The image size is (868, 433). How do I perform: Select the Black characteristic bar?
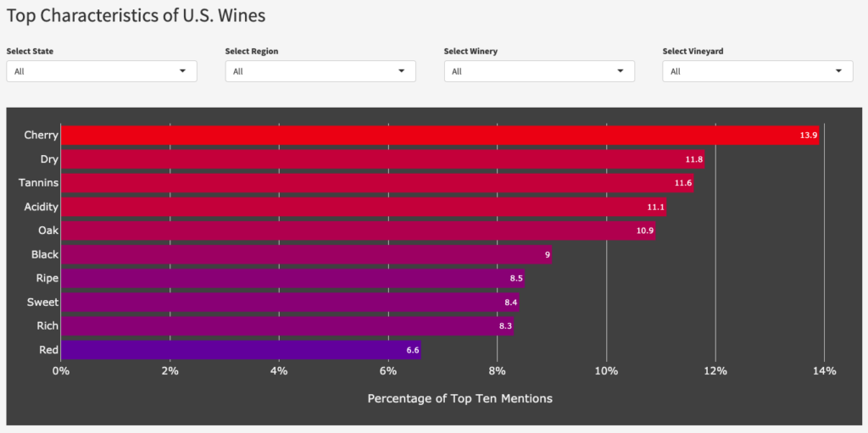point(305,254)
